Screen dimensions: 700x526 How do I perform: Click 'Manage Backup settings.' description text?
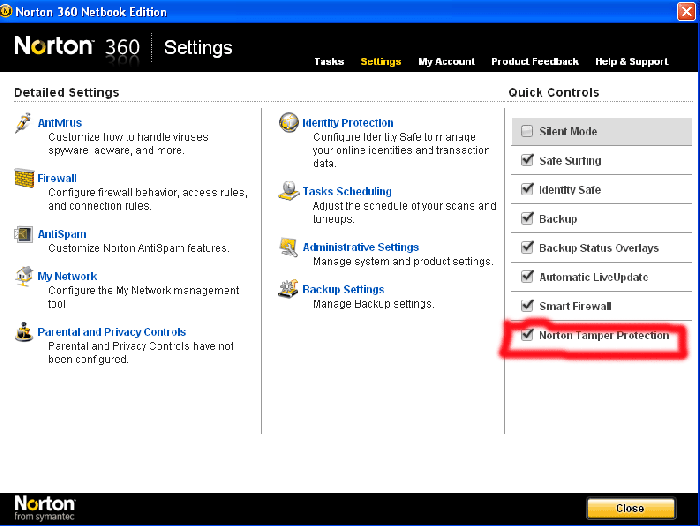click(x=374, y=304)
